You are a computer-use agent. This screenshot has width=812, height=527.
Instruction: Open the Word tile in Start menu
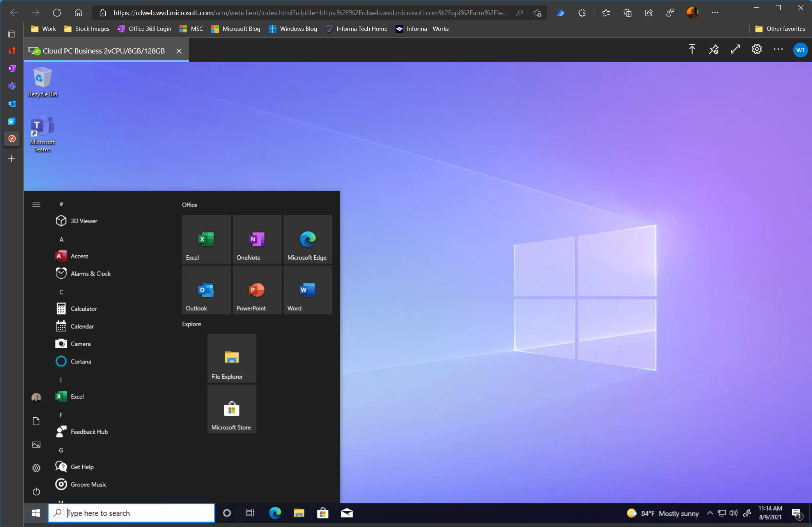pyautogui.click(x=307, y=290)
